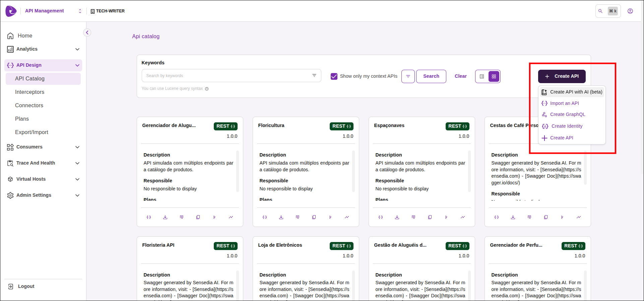Click the user profile icon
This screenshot has width=644, height=301.
click(630, 11)
